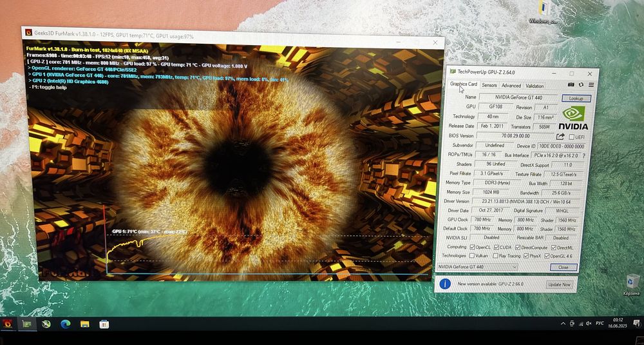The width and height of the screenshot is (644, 345).
Task: Toggle the OpenGL 4.6 checkbox
Action: (x=547, y=257)
